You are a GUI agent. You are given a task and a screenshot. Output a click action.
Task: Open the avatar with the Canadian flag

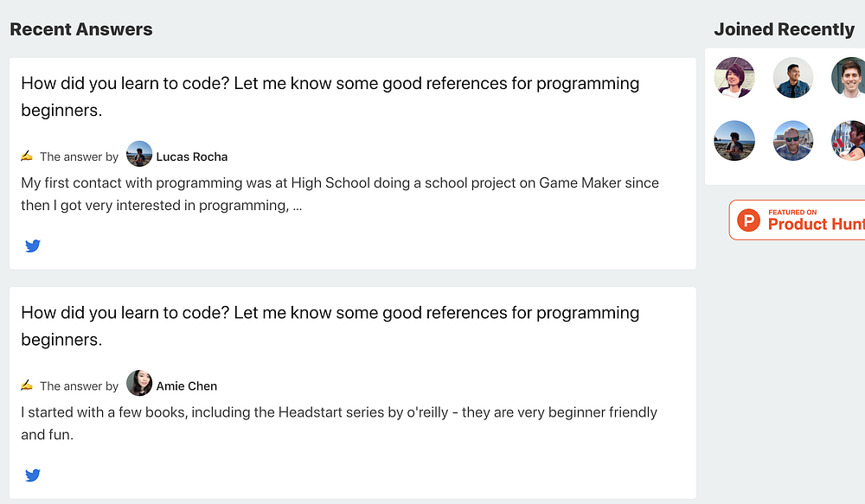tap(849, 140)
